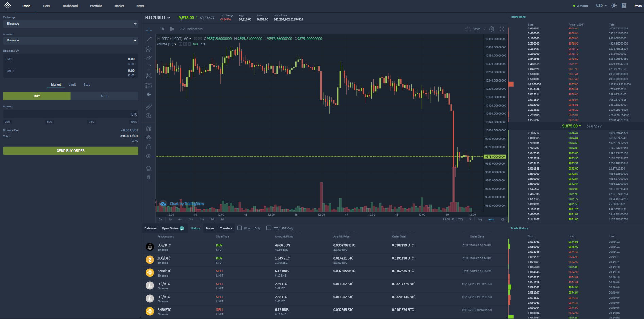This screenshot has width=644, height=319.
Task: Select the text annotation tool
Action: [149, 67]
